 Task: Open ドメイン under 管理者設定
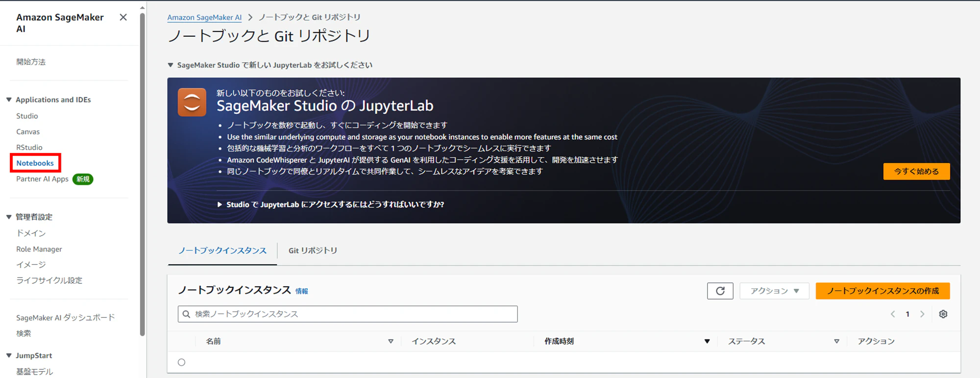(x=31, y=233)
